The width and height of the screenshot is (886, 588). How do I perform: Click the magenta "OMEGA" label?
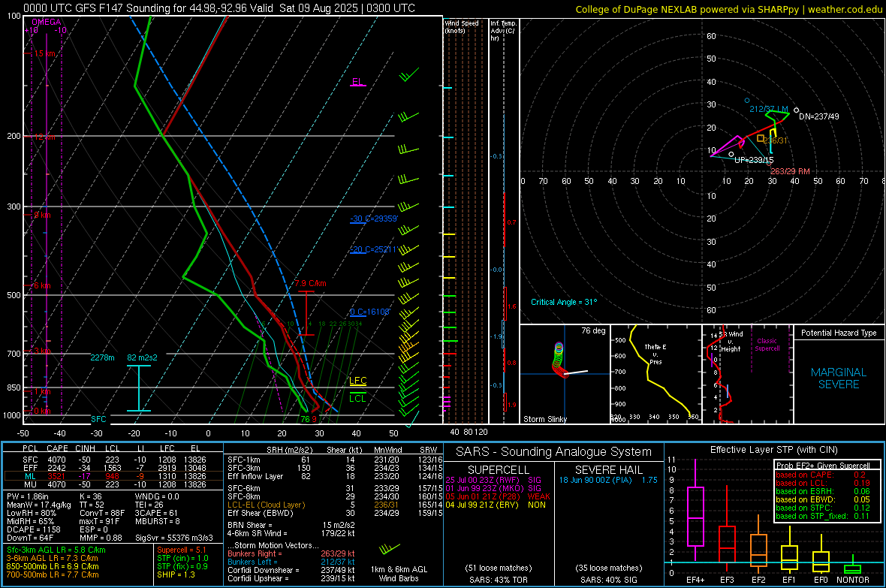[x=46, y=22]
